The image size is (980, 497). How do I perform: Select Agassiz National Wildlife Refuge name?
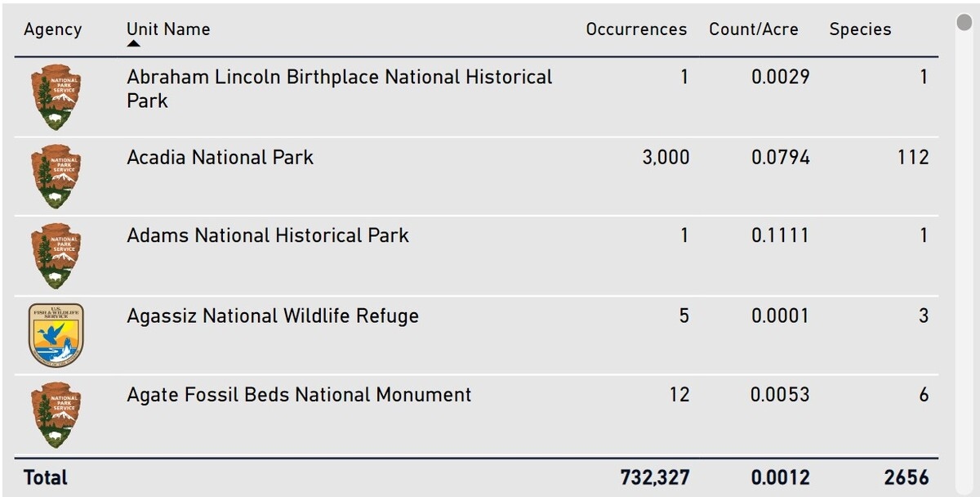[273, 316]
